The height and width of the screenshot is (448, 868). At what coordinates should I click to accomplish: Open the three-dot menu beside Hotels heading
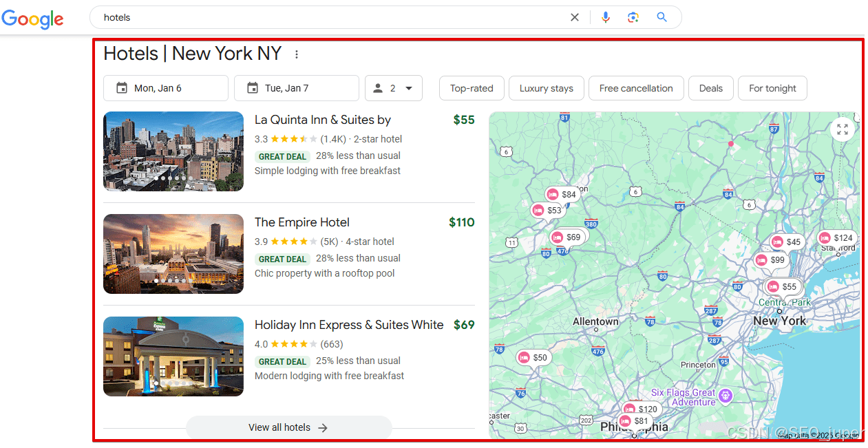pos(297,54)
